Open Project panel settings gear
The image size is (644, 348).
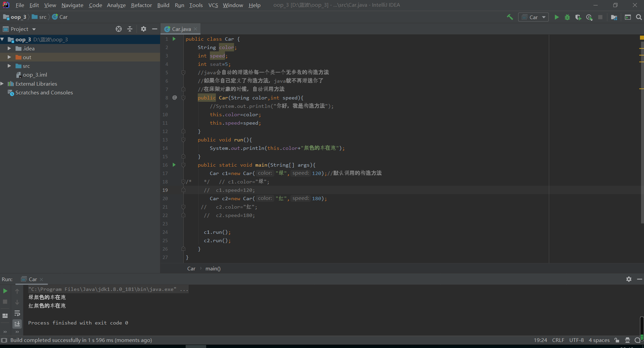coord(144,29)
